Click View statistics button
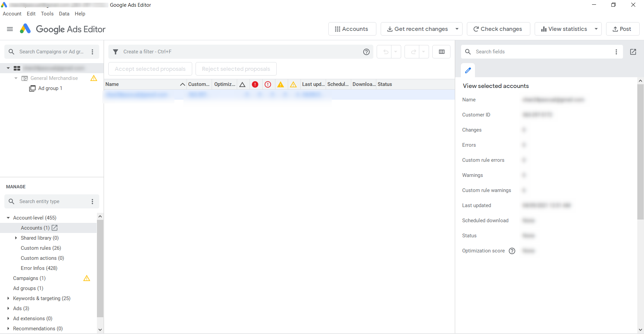 point(564,29)
